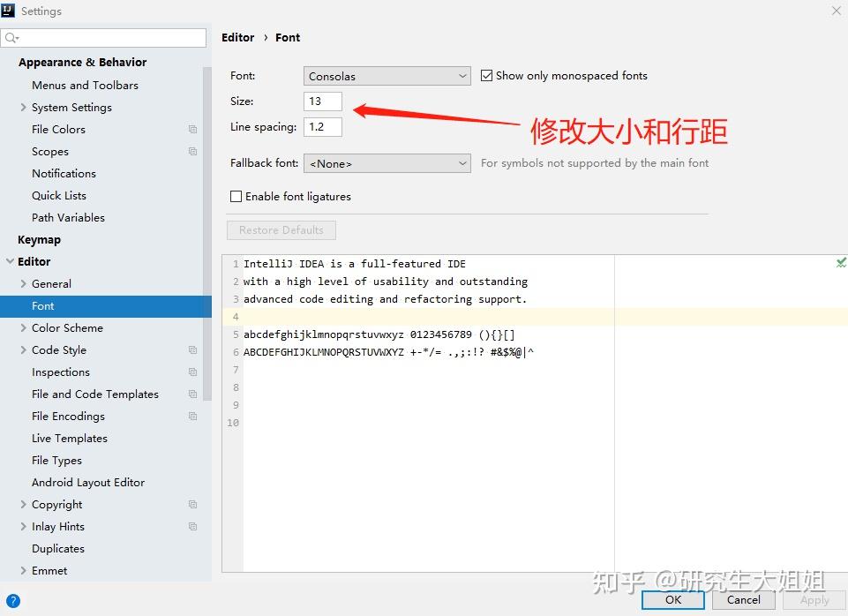848x616 pixels.
Task: Open the Fallback font dropdown
Action: (x=386, y=163)
